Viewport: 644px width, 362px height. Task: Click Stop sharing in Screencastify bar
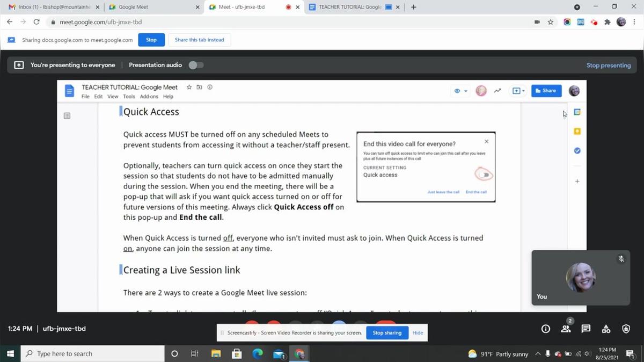(387, 332)
